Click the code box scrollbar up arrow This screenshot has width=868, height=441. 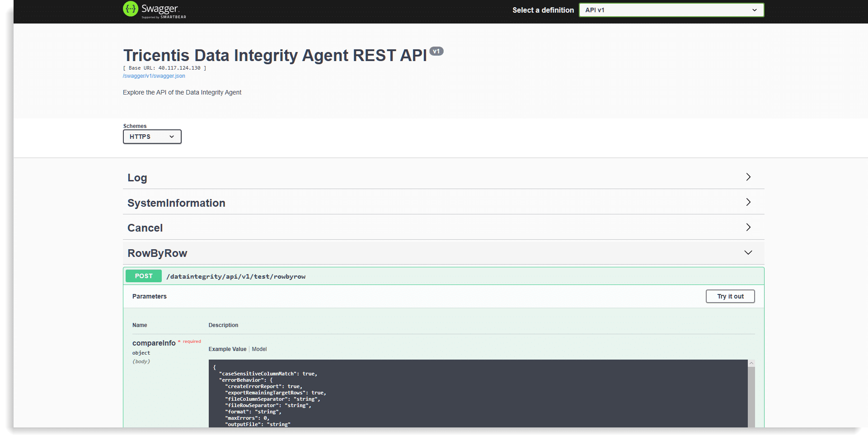point(751,363)
